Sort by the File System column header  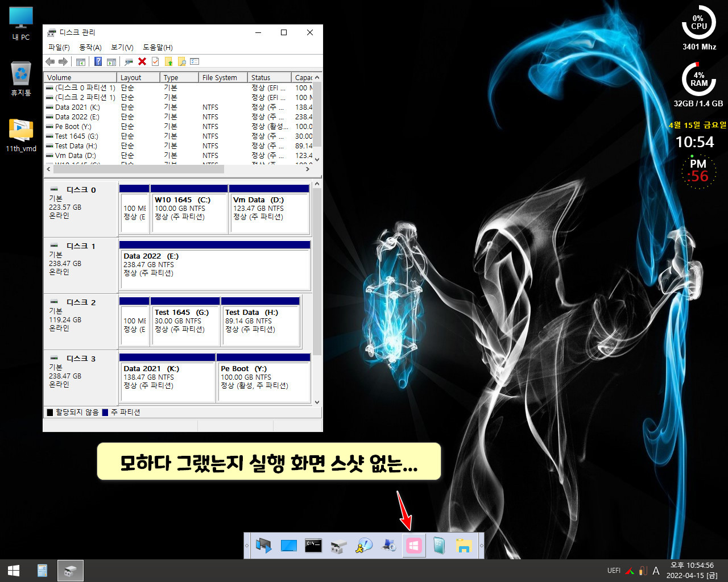coord(223,77)
